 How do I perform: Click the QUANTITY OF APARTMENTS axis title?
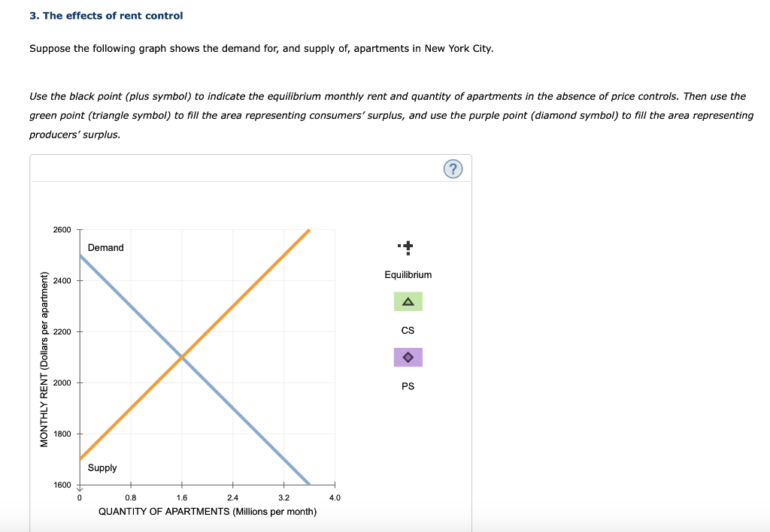coord(207,512)
